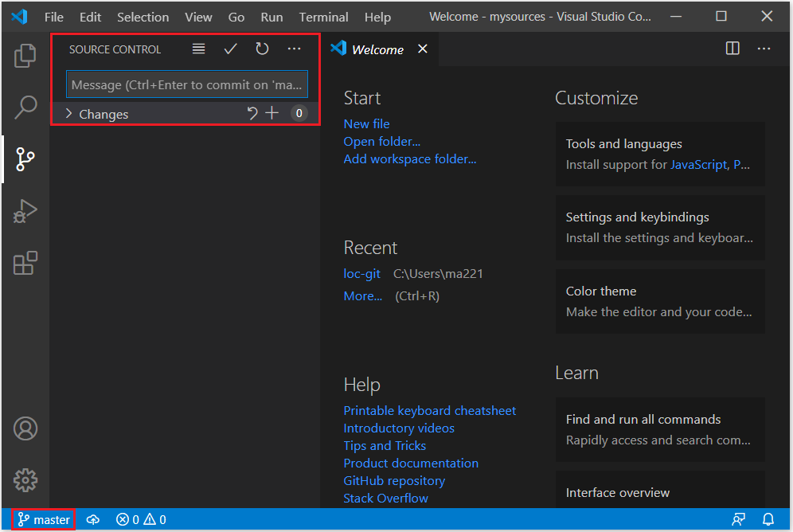This screenshot has width=793, height=532.
Task: Click Add workspace folder... link
Action: coord(410,159)
